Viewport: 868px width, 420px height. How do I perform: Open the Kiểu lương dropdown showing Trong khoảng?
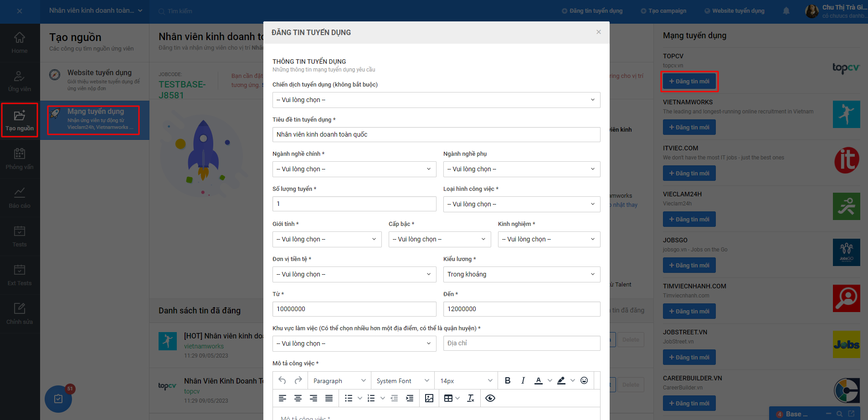pos(522,274)
